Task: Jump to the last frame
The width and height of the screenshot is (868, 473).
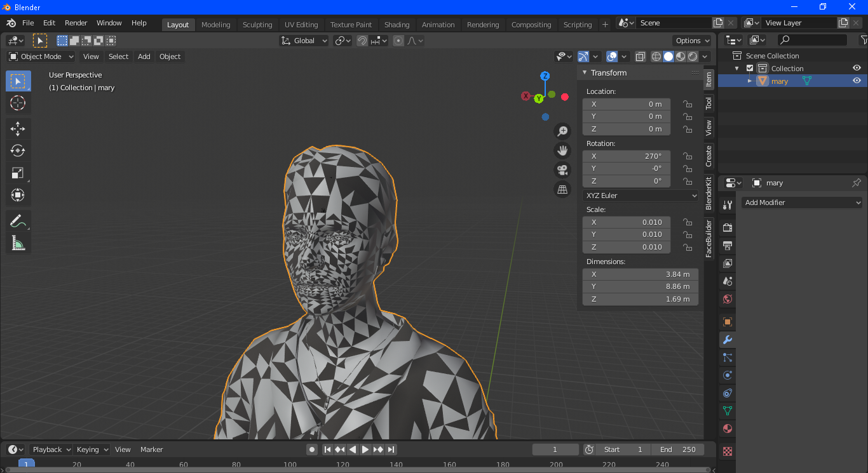Action: [391, 450]
